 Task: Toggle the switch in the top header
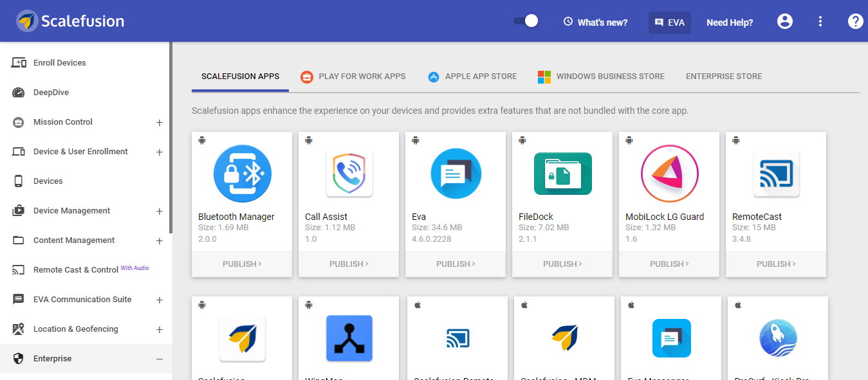pos(526,21)
